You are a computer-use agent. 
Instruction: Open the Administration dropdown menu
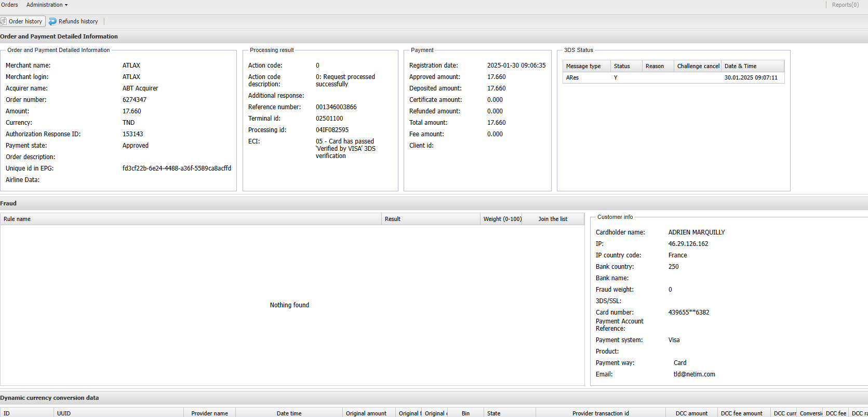coord(47,5)
